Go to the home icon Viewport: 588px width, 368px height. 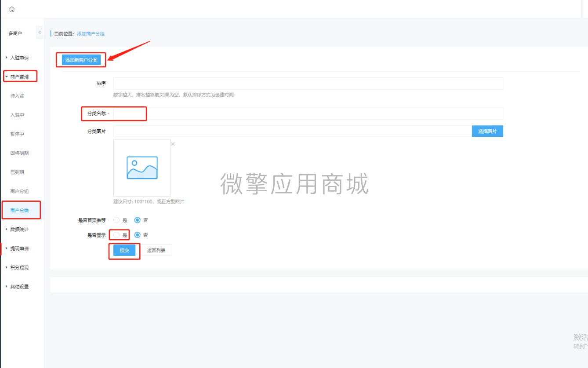point(12,9)
